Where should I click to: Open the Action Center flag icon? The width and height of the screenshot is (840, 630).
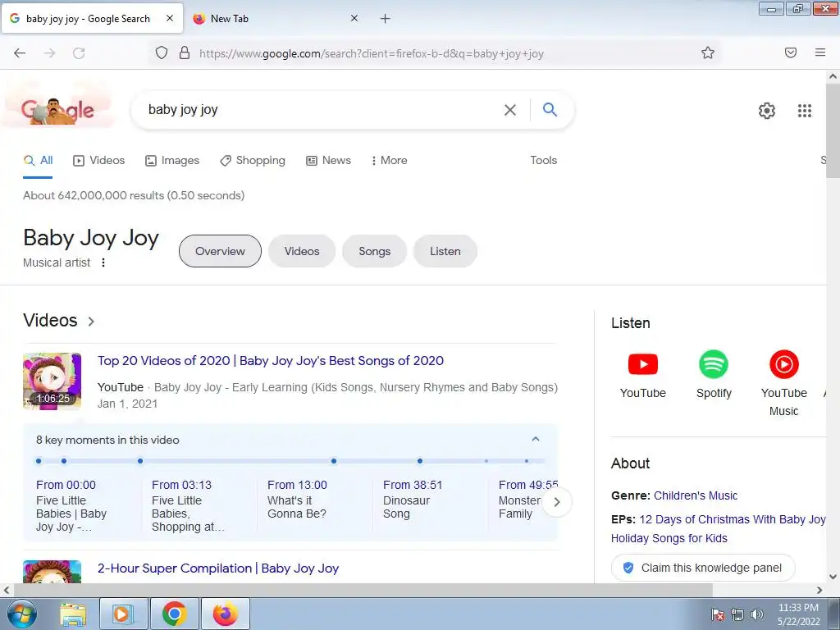pyautogui.click(x=718, y=614)
